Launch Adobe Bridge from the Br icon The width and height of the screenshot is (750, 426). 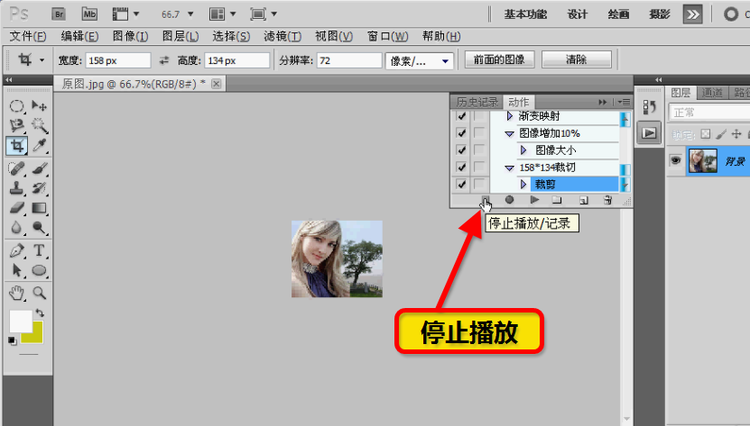(x=59, y=14)
